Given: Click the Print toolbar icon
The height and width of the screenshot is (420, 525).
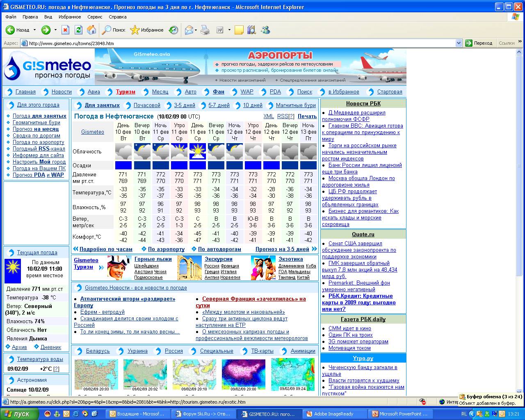Looking at the screenshot, I should point(205,30).
